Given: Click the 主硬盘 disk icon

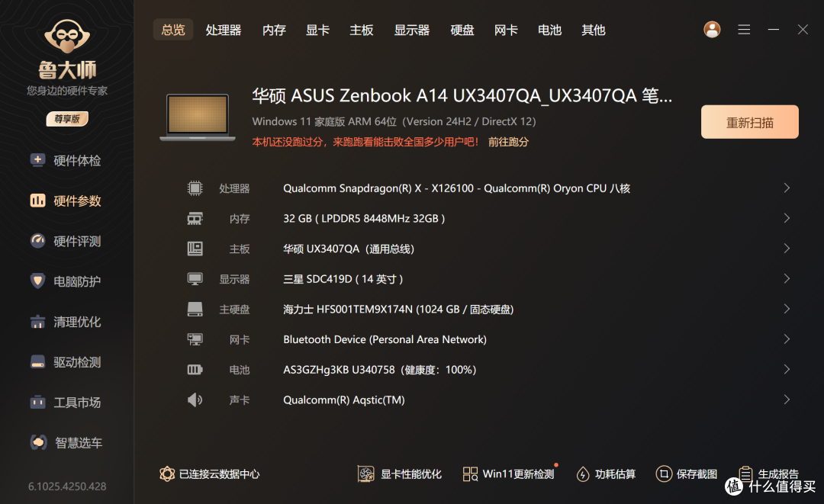Looking at the screenshot, I should (x=195, y=310).
